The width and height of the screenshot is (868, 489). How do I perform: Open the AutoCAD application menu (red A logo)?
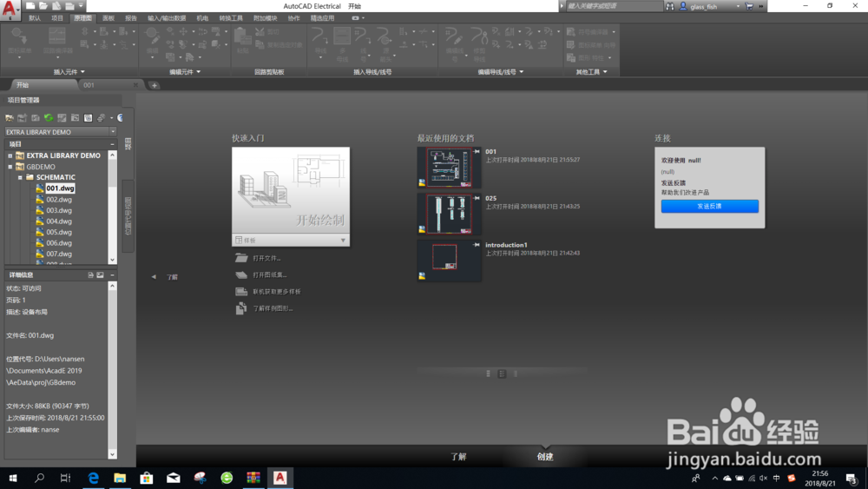pyautogui.click(x=10, y=10)
